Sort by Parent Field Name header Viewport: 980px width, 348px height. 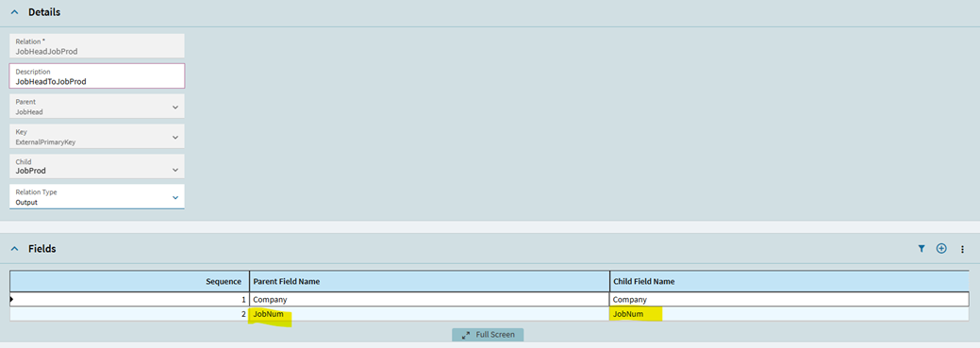[x=429, y=281]
